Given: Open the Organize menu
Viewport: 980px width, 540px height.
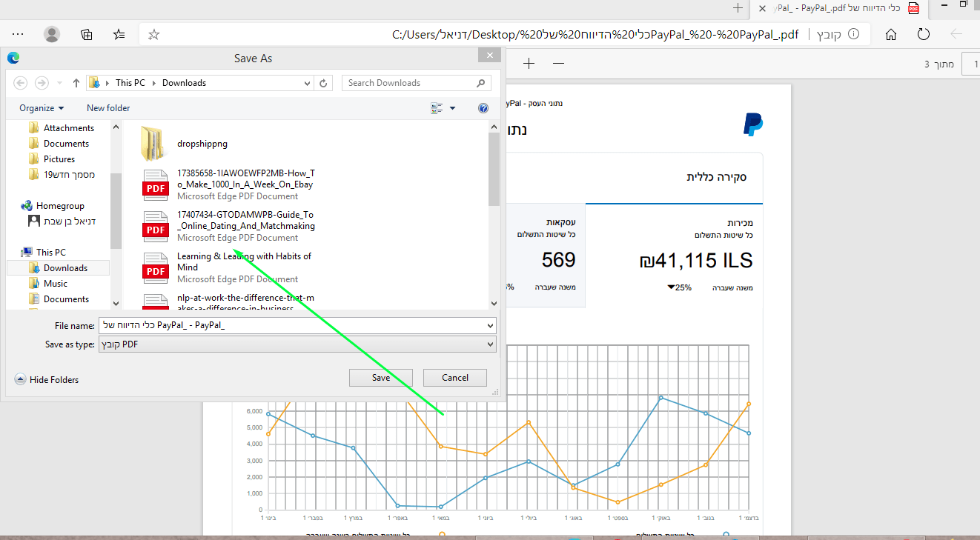Looking at the screenshot, I should (x=42, y=108).
